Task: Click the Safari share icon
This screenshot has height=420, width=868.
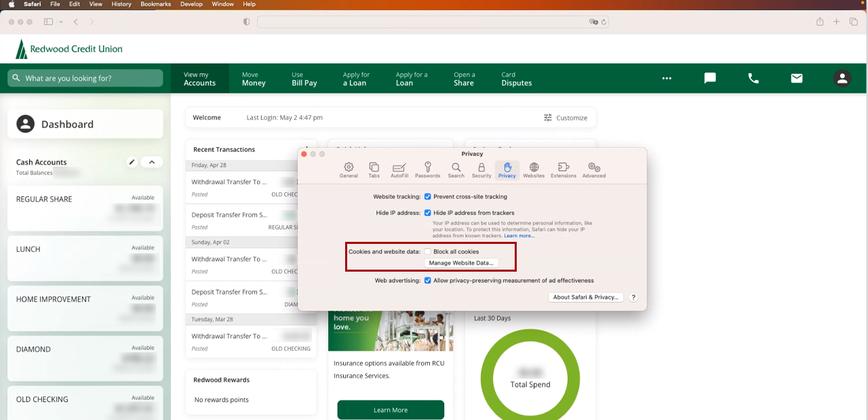Action: click(x=820, y=22)
